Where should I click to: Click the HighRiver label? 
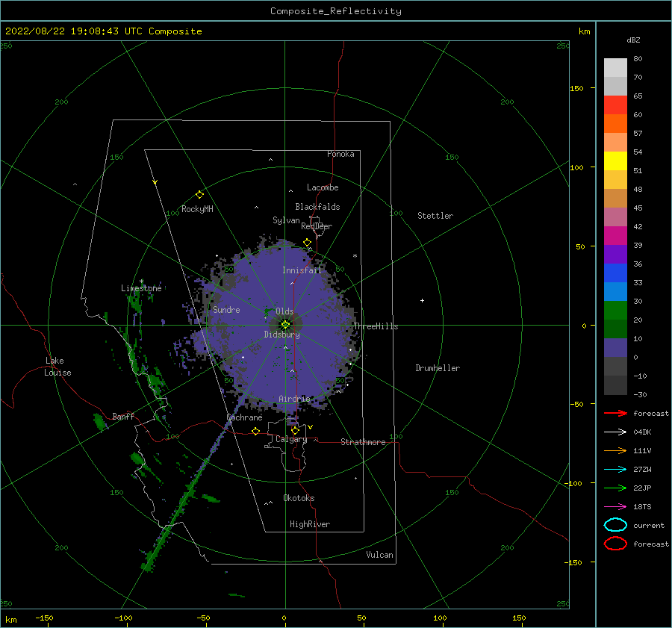point(310,524)
